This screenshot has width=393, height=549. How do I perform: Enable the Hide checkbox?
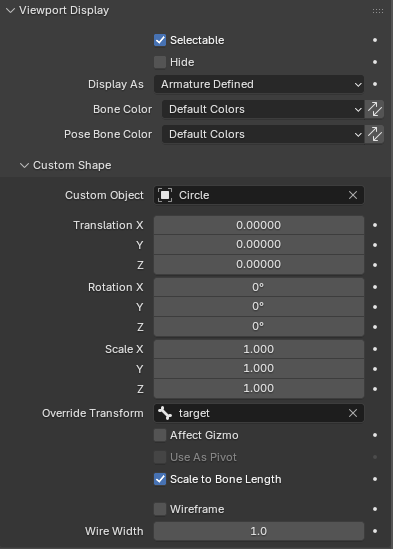click(160, 62)
